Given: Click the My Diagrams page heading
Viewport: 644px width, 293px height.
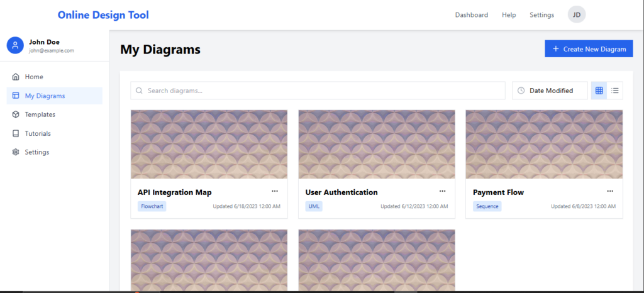Looking at the screenshot, I should pyautogui.click(x=160, y=50).
